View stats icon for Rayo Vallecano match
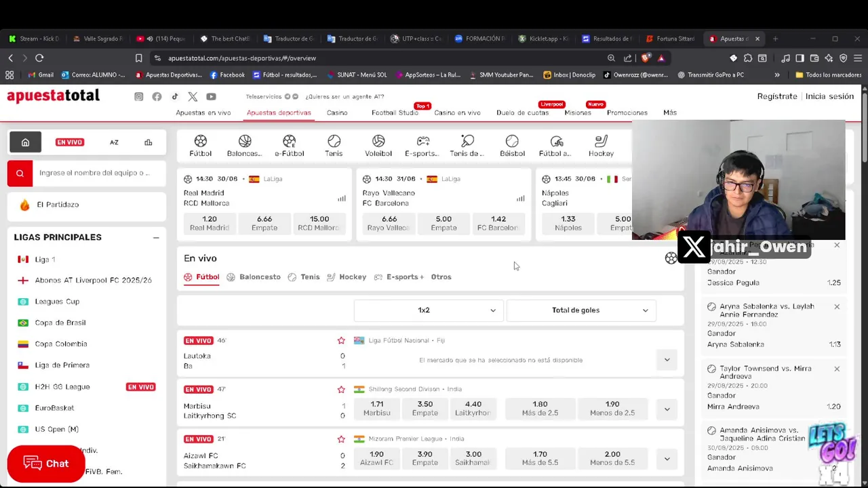 (521, 199)
